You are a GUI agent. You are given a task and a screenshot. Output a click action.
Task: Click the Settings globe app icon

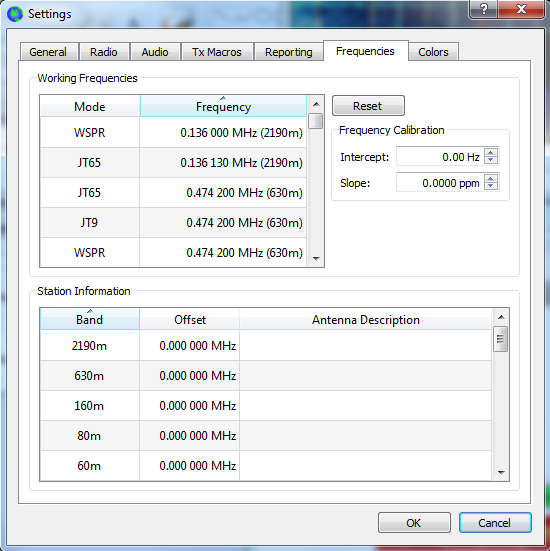click(15, 14)
